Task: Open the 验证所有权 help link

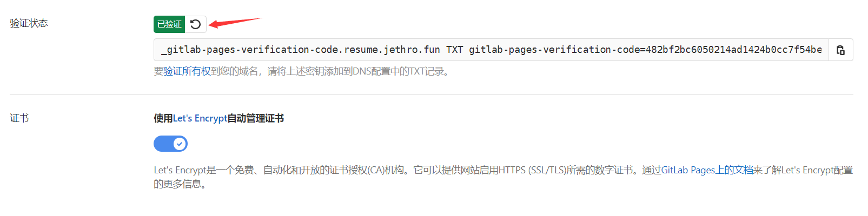Action: (187, 71)
